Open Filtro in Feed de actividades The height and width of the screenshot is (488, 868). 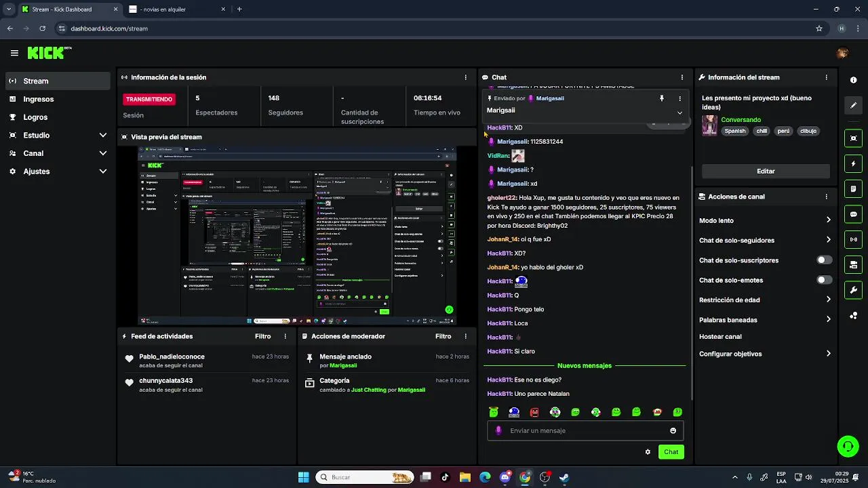click(x=262, y=336)
